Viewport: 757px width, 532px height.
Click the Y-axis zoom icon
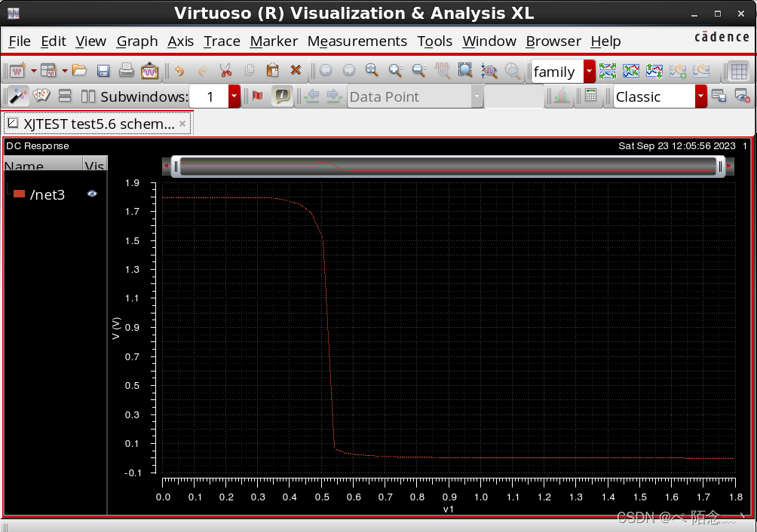point(489,71)
